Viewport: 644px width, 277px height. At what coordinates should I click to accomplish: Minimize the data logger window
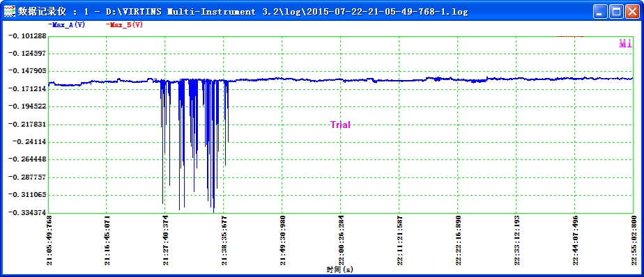tap(601, 12)
